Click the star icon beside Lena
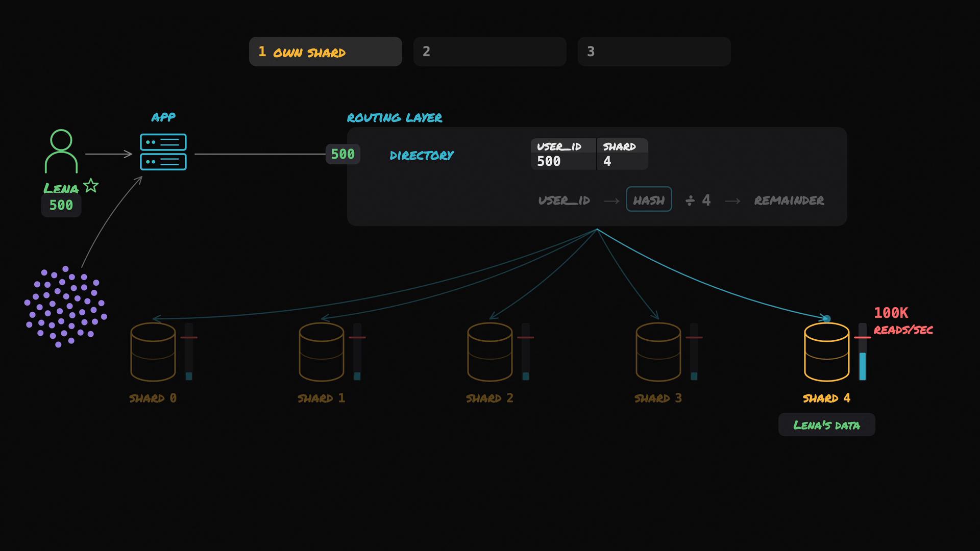 tap(91, 186)
